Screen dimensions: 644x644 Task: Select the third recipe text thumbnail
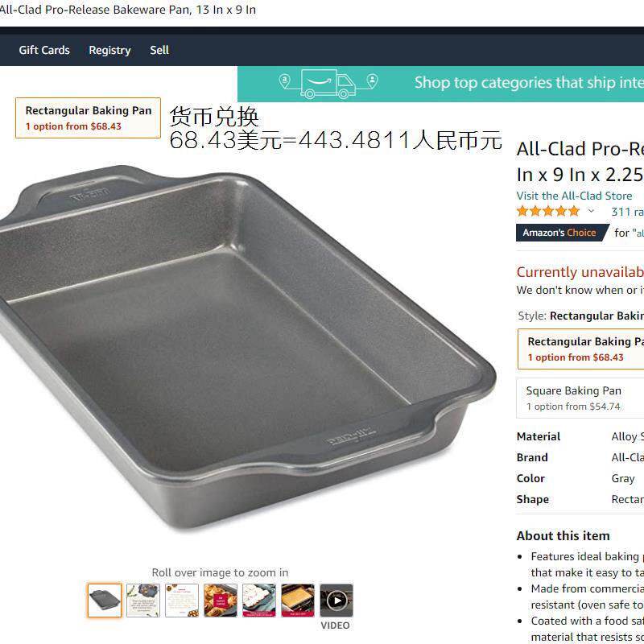(182, 601)
